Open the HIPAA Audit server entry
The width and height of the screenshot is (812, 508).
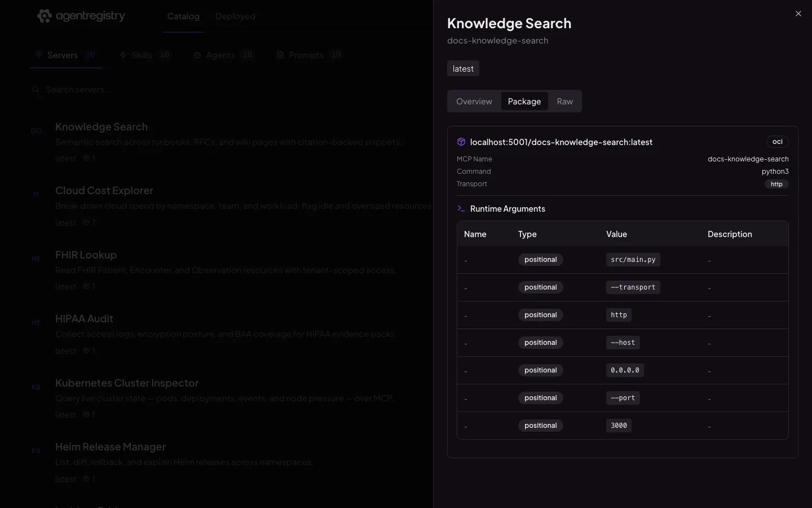tap(231, 334)
